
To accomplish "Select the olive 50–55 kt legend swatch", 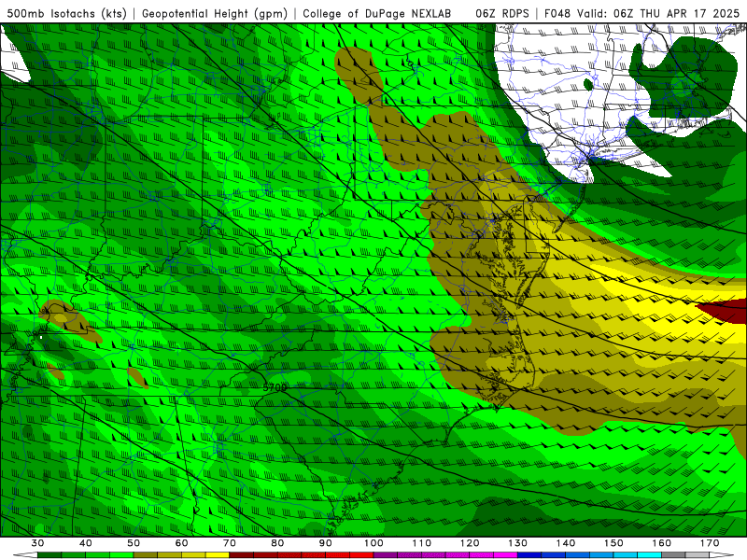I will pos(146,555).
